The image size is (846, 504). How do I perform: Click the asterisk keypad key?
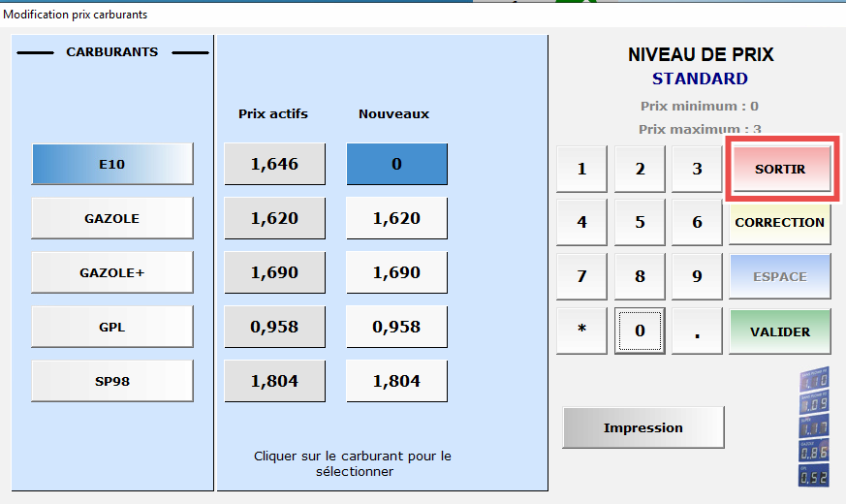581,331
